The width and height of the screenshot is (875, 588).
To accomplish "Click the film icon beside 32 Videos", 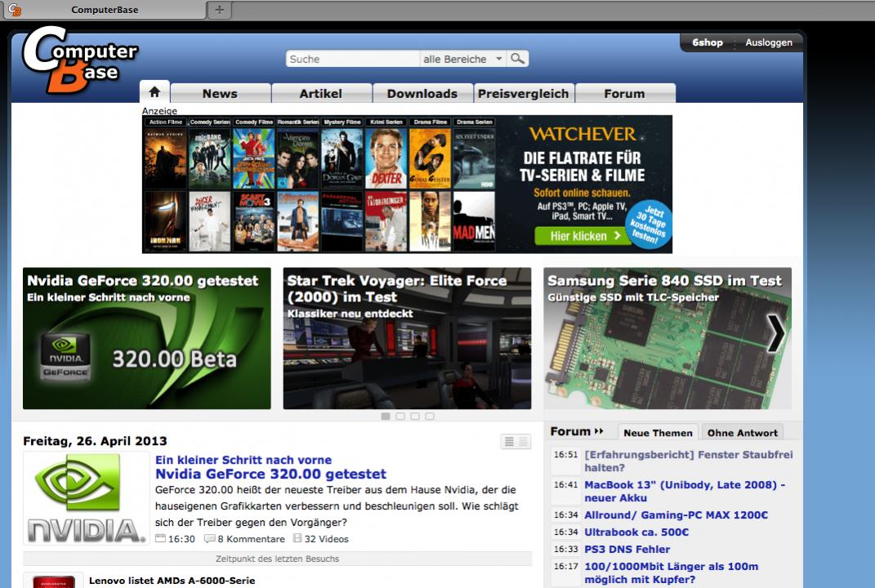I will [x=297, y=538].
